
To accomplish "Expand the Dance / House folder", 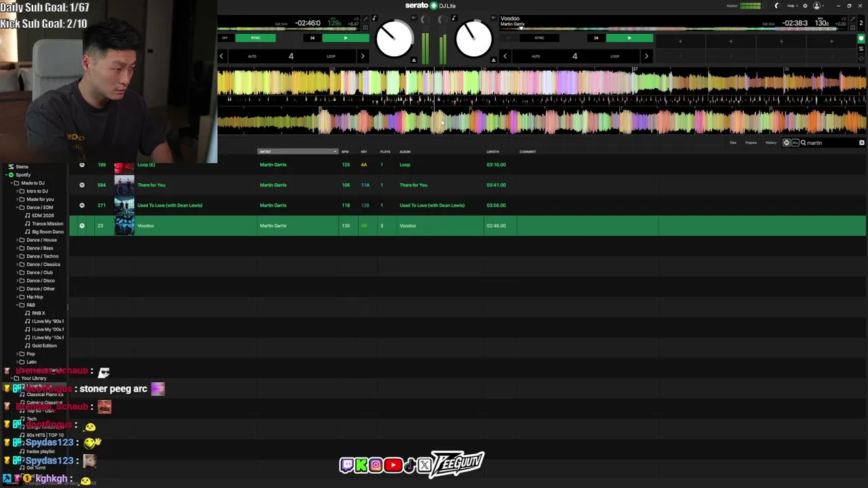I will pyautogui.click(x=17, y=240).
